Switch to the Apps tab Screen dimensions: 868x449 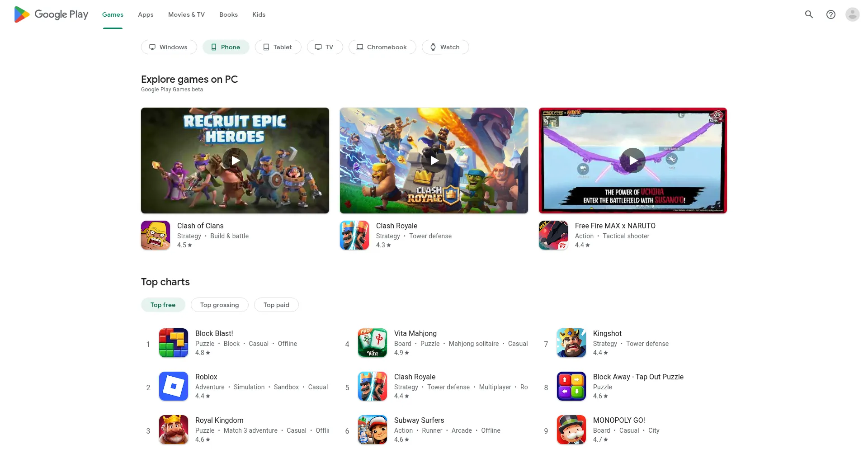pos(146,14)
